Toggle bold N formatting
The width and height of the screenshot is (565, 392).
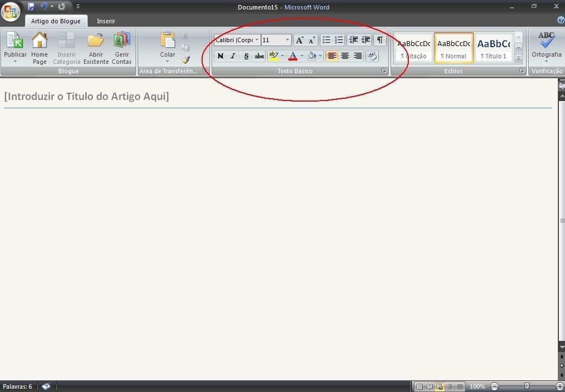pyautogui.click(x=221, y=56)
